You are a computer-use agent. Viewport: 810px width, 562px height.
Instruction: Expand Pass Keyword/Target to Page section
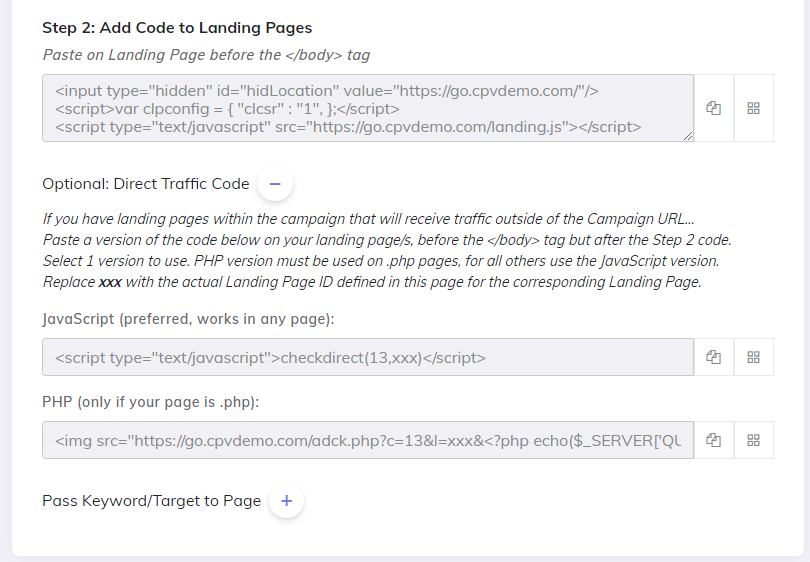(286, 501)
